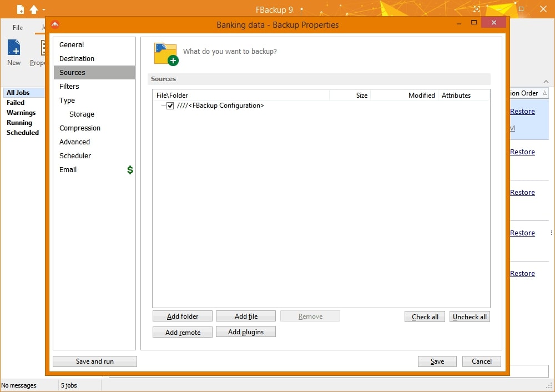555x392 pixels.
Task: Click the sort arrow on the Order column
Action: [545, 93]
